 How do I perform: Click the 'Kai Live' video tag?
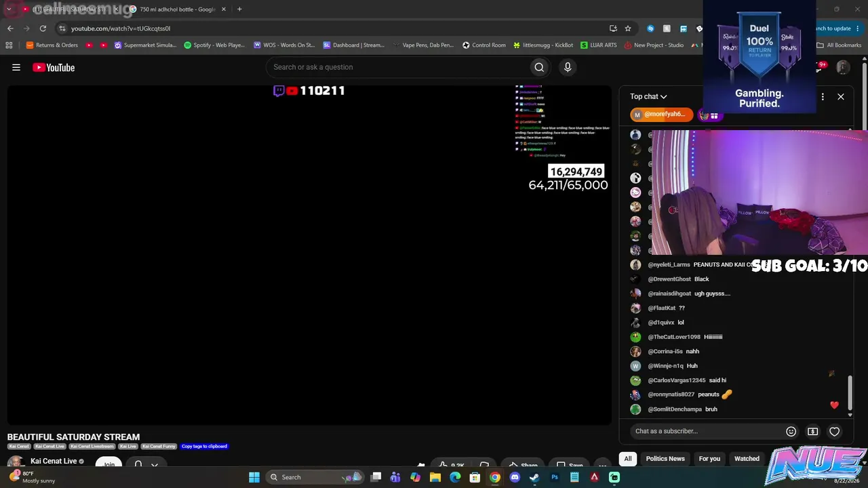[128, 447]
